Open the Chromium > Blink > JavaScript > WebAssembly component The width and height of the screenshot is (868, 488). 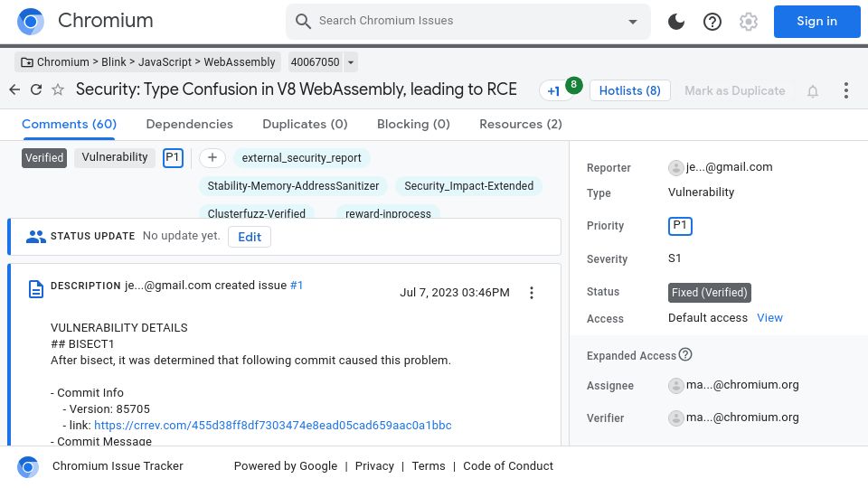coord(147,62)
